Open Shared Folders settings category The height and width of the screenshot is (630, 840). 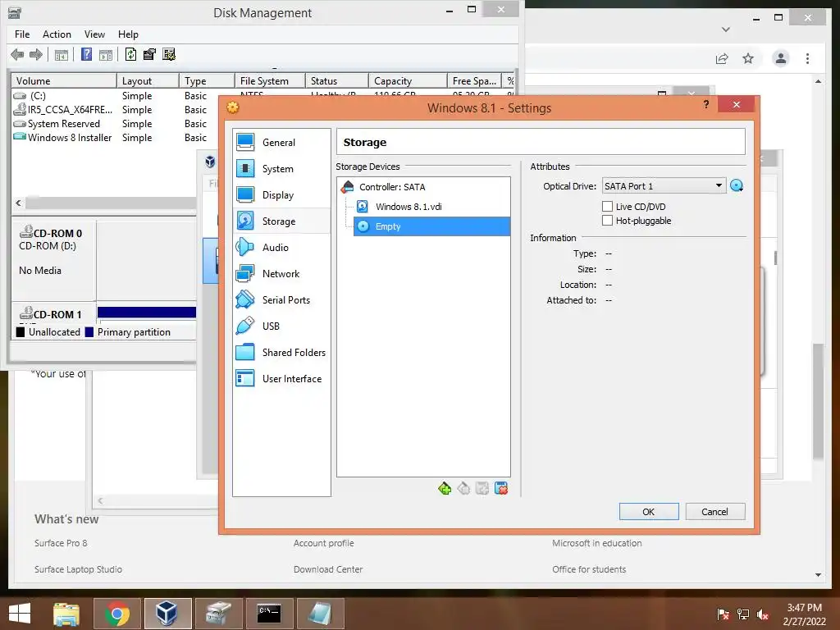[x=281, y=353]
